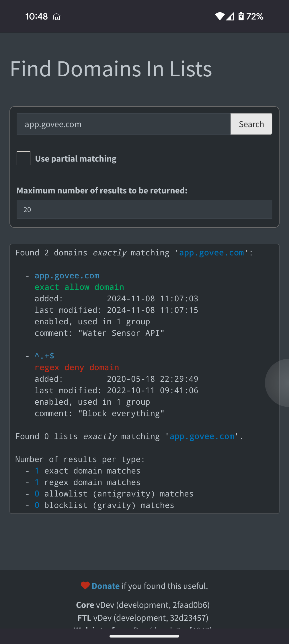The image size is (289, 644).
Task: Tap the FTL vDev version text
Action: click(x=143, y=618)
